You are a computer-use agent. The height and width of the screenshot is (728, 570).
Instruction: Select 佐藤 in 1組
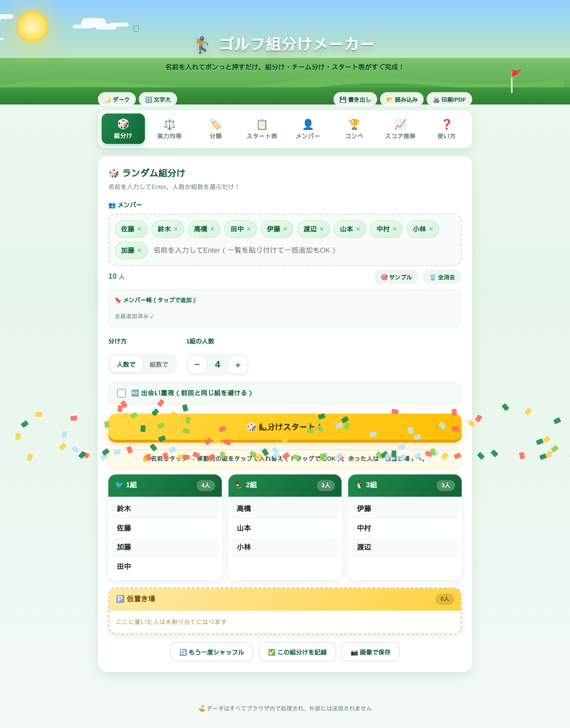point(165,528)
